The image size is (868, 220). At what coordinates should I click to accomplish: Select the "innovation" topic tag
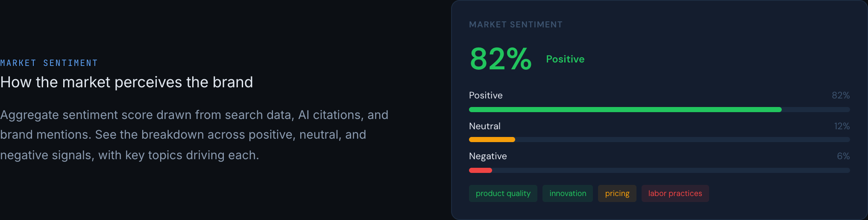568,193
